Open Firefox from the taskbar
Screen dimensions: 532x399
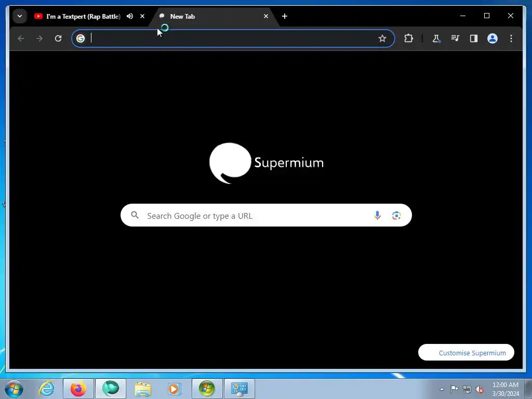coord(78,389)
